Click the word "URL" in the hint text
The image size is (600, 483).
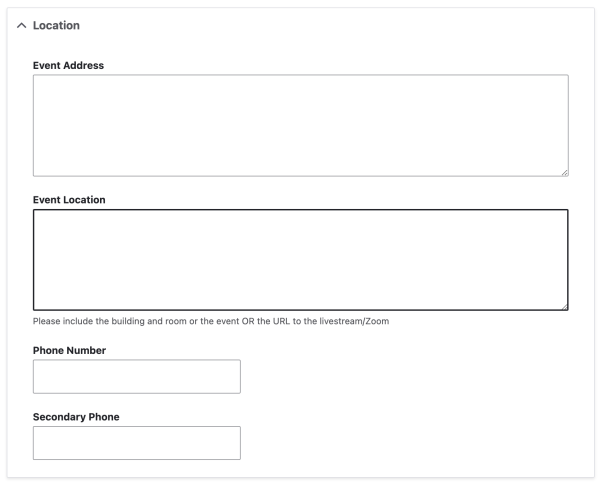click(x=281, y=321)
